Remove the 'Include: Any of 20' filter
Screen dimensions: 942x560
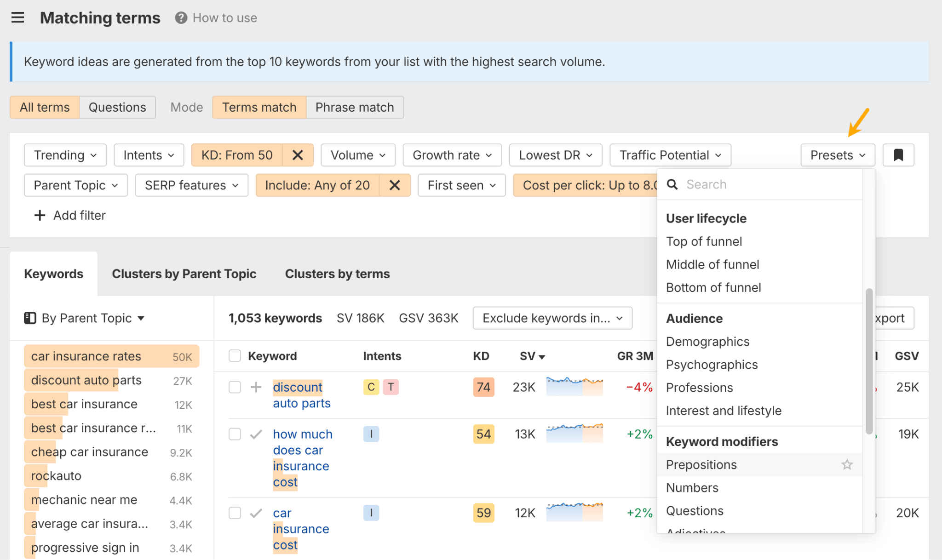pyautogui.click(x=395, y=185)
